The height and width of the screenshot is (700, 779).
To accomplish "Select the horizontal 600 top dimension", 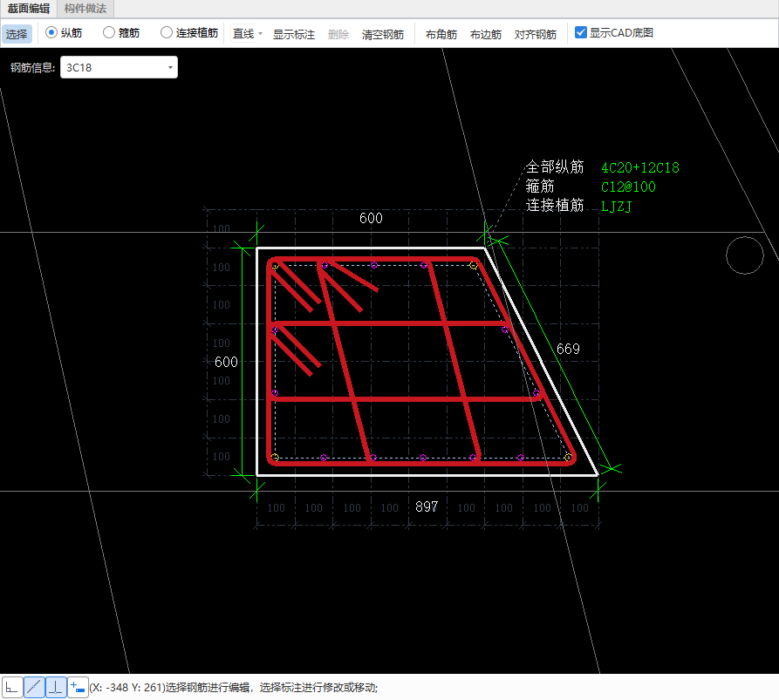I will point(371,218).
